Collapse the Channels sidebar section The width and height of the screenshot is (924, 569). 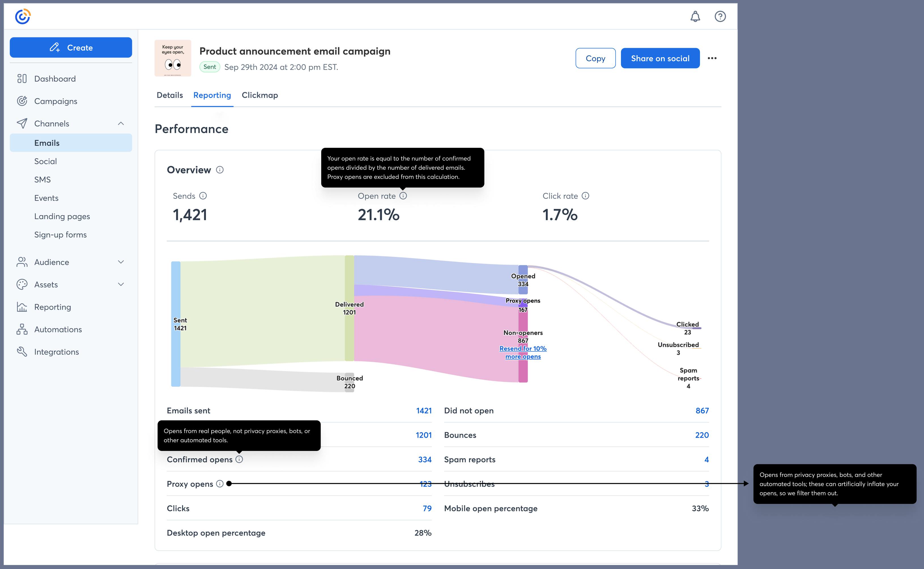[x=121, y=123]
